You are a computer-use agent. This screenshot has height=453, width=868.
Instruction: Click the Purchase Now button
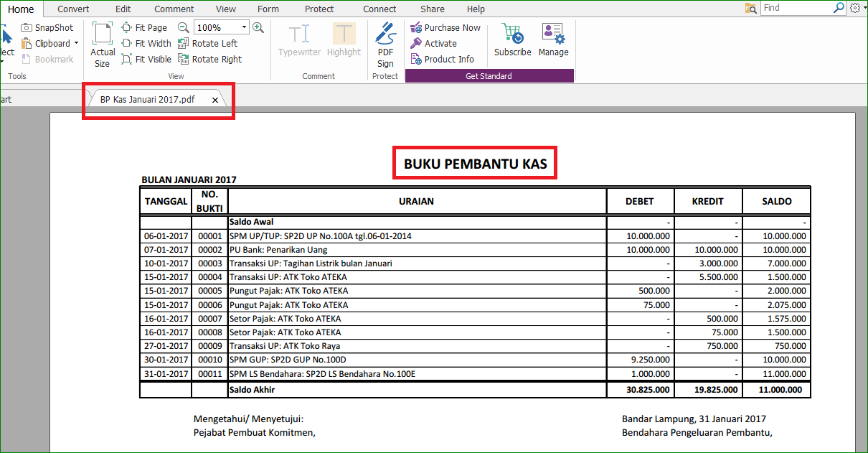pos(445,27)
